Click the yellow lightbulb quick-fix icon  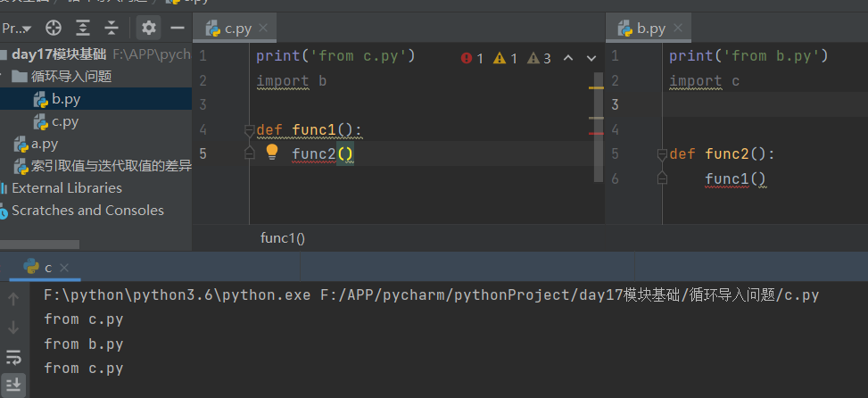coord(273,152)
